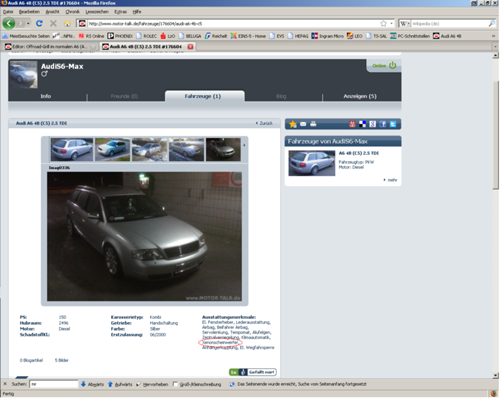Share on Facebook icon
Screen dimensions: 500x398
383,124
